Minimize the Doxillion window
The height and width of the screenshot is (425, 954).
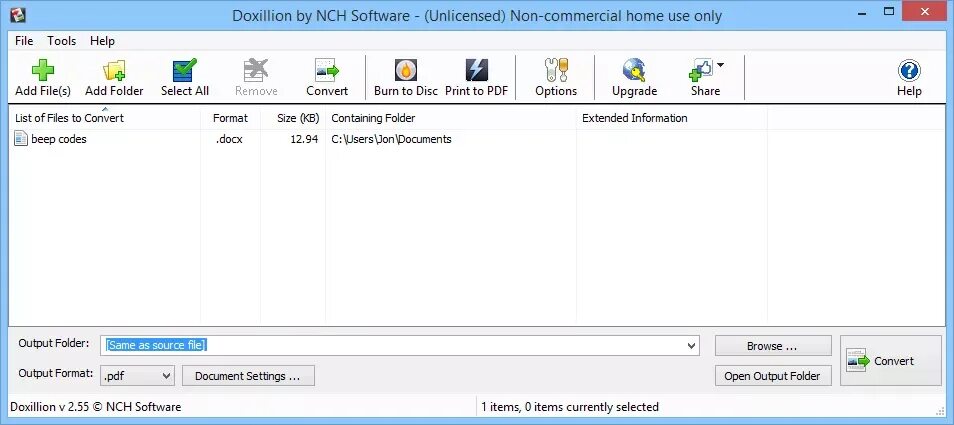click(x=862, y=11)
